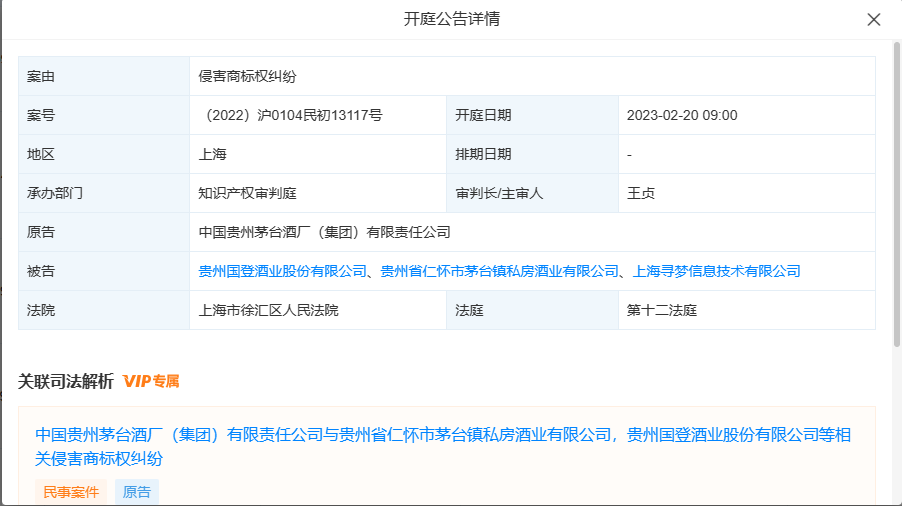This screenshot has width=902, height=506.
Task: Select plaintiff 中国贵州茅台酒厂（集团）有限责任公司 cell
Action: [532, 232]
